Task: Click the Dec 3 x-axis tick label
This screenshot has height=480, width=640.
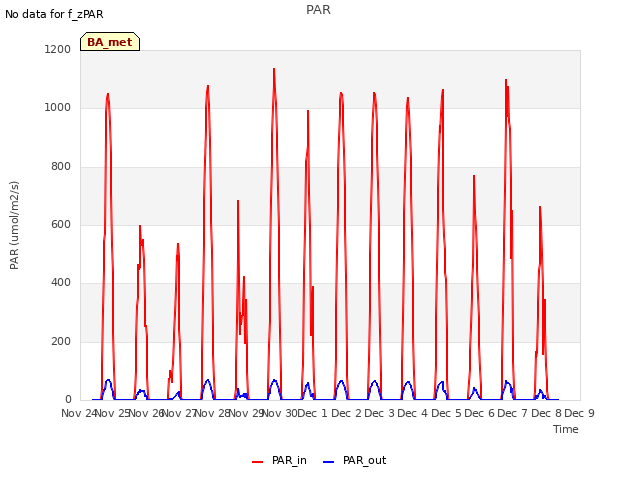Action: [379, 413]
